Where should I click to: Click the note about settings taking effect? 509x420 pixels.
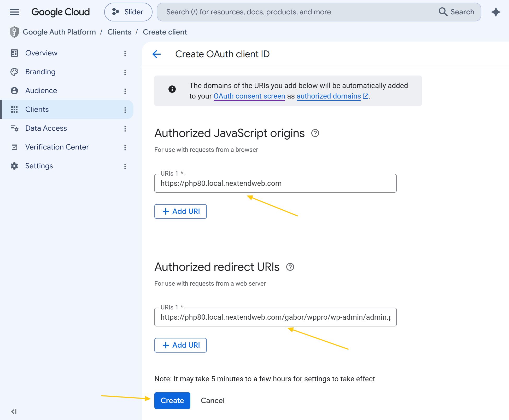tap(265, 379)
